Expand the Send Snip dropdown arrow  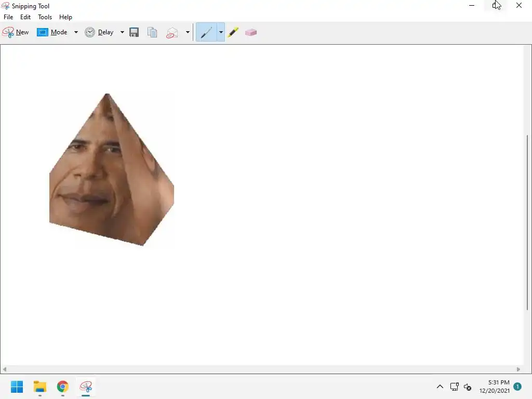188,32
